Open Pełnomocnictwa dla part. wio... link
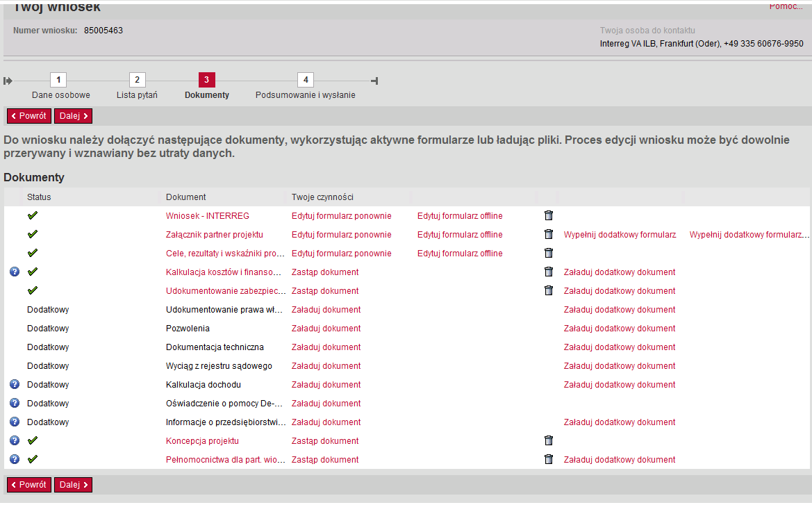Image resolution: width=812 pixels, height=505 pixels. pos(225,459)
